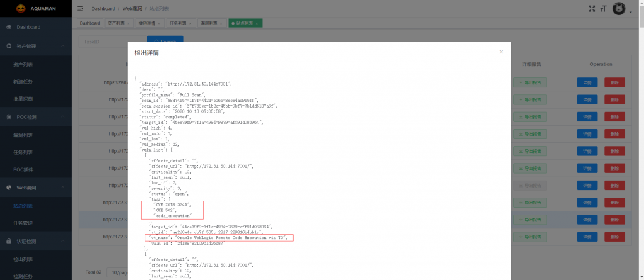Close the 实例详情 tab with its x
The width and height of the screenshot is (644, 280).
tap(159, 23)
